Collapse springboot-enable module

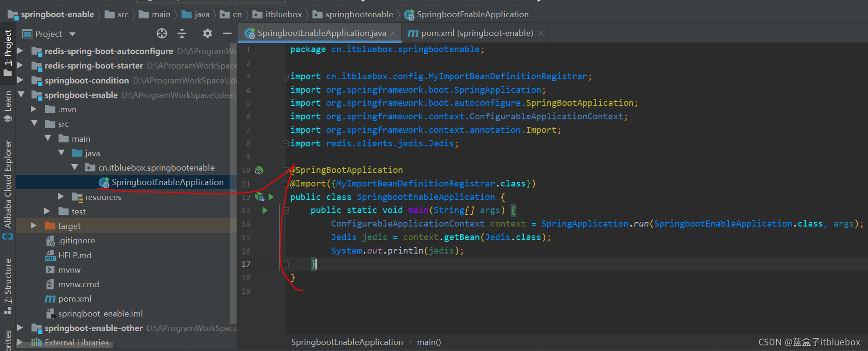(x=21, y=95)
